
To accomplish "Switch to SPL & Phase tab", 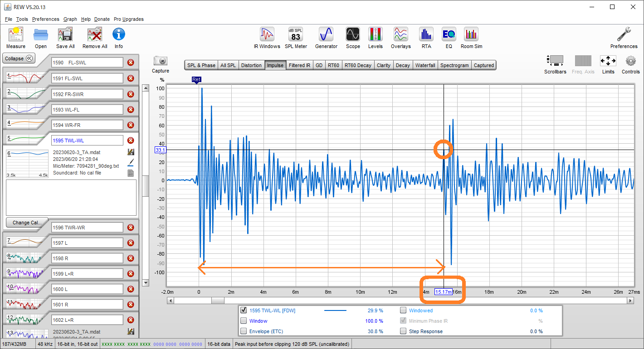I will tap(201, 65).
